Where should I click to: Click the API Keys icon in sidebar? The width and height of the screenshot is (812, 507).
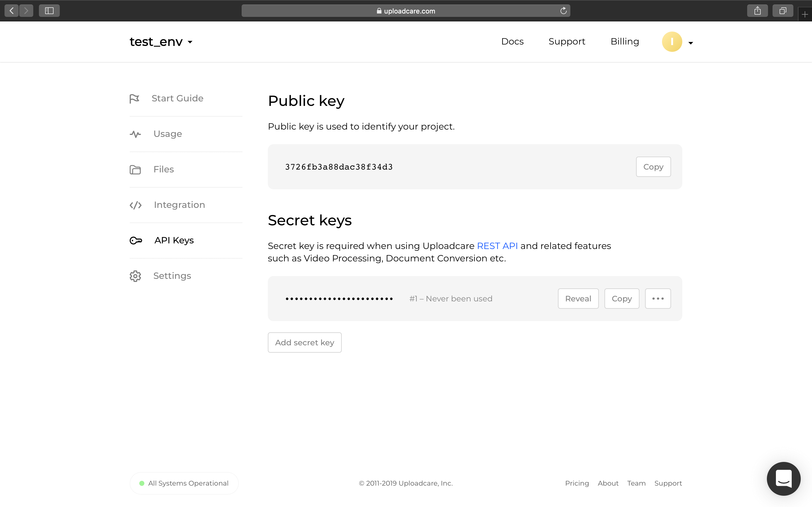pos(135,240)
